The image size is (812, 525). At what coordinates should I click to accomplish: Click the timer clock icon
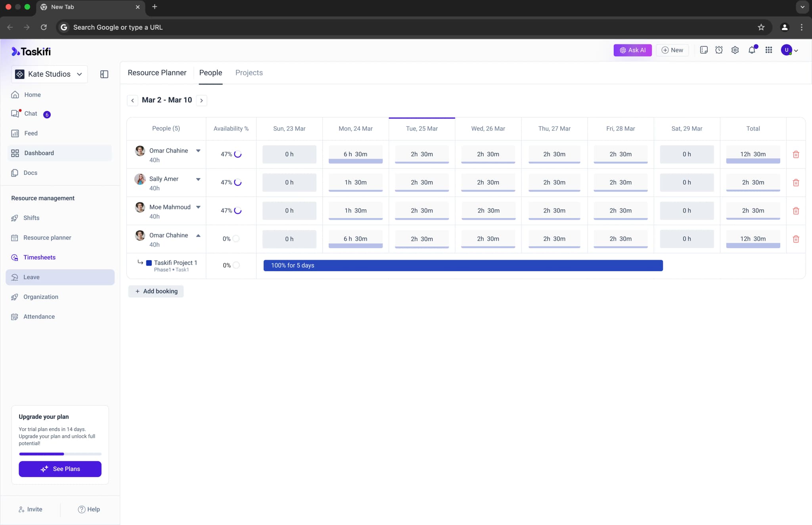coord(719,50)
